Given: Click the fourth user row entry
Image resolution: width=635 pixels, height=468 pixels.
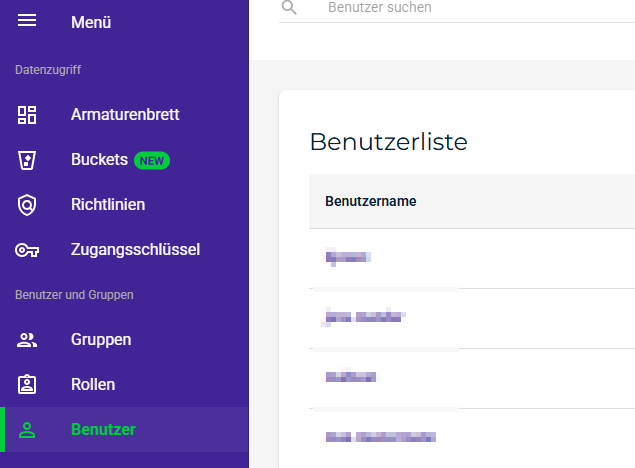Looking at the screenshot, I should 380,437.
